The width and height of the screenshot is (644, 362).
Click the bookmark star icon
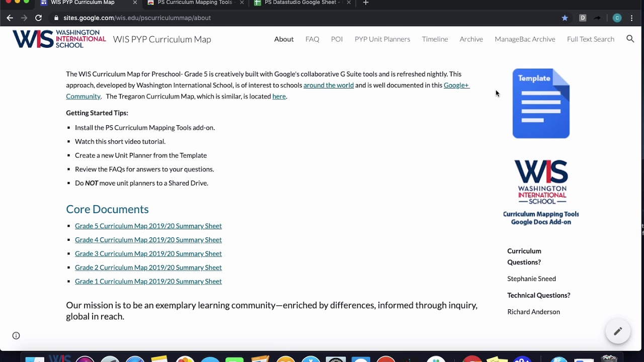[x=565, y=18]
